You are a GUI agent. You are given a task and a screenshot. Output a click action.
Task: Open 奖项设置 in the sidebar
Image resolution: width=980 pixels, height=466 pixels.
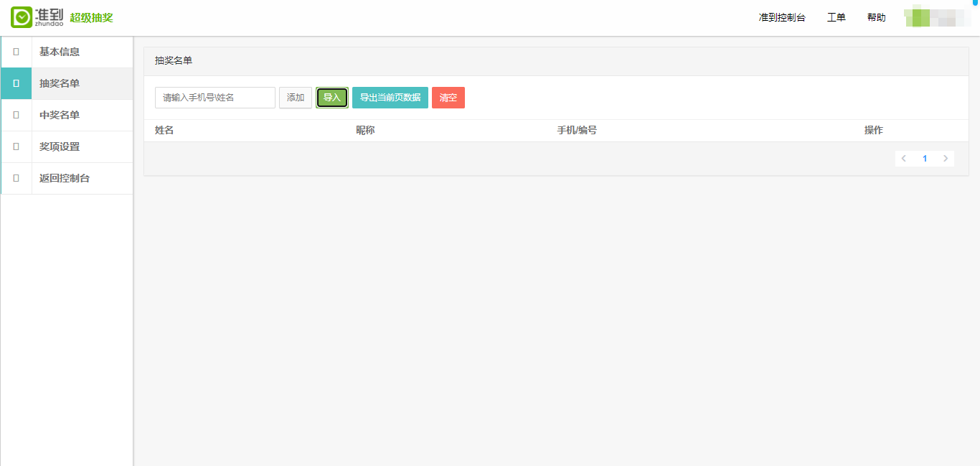click(60, 146)
